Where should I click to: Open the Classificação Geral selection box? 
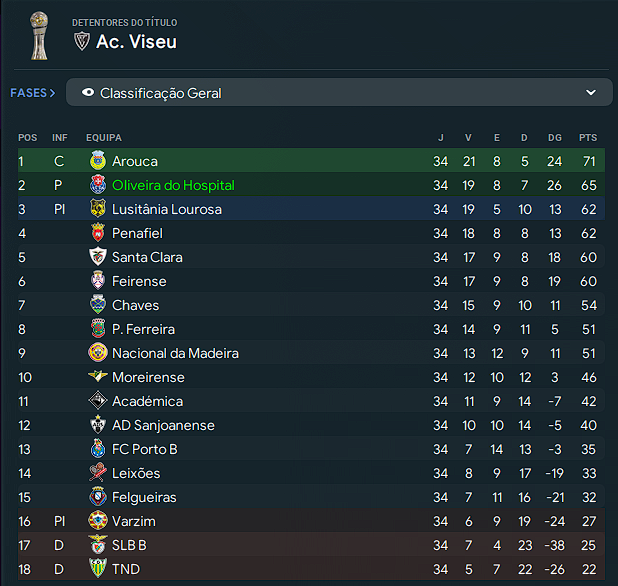point(339,92)
